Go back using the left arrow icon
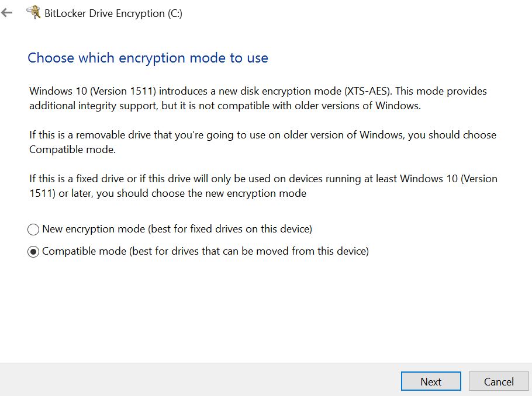Viewport: 532px width, 396px height. [6, 13]
